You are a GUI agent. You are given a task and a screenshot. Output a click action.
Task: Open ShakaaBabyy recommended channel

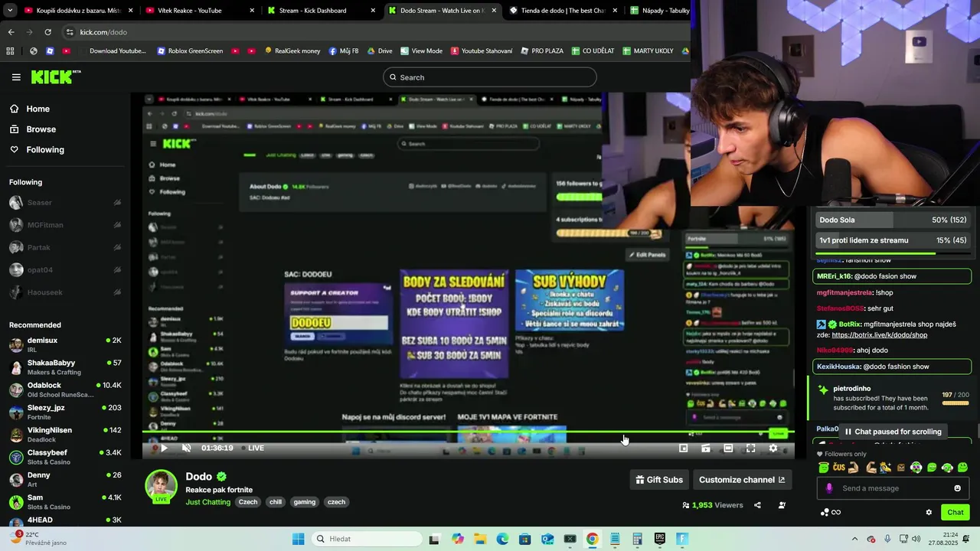[x=65, y=367]
